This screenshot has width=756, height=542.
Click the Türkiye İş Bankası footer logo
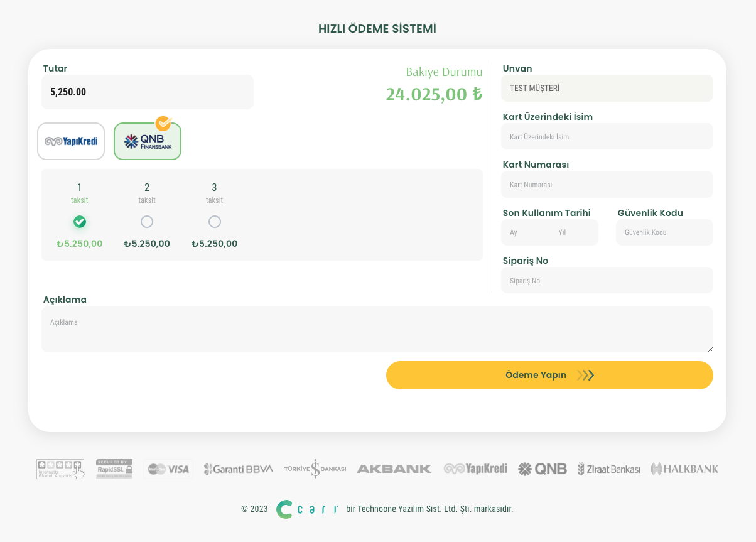coord(315,469)
